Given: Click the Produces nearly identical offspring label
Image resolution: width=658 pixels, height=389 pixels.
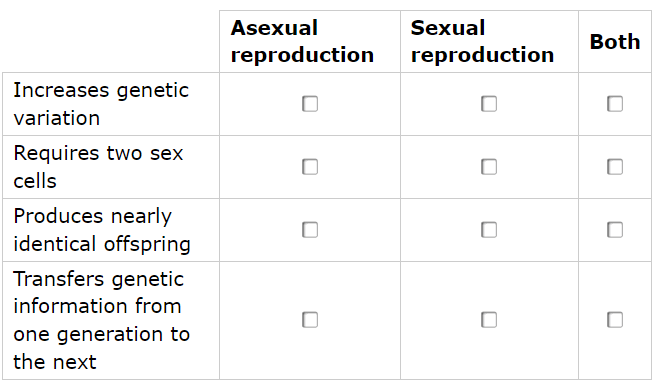Looking at the screenshot, I should point(102,230).
